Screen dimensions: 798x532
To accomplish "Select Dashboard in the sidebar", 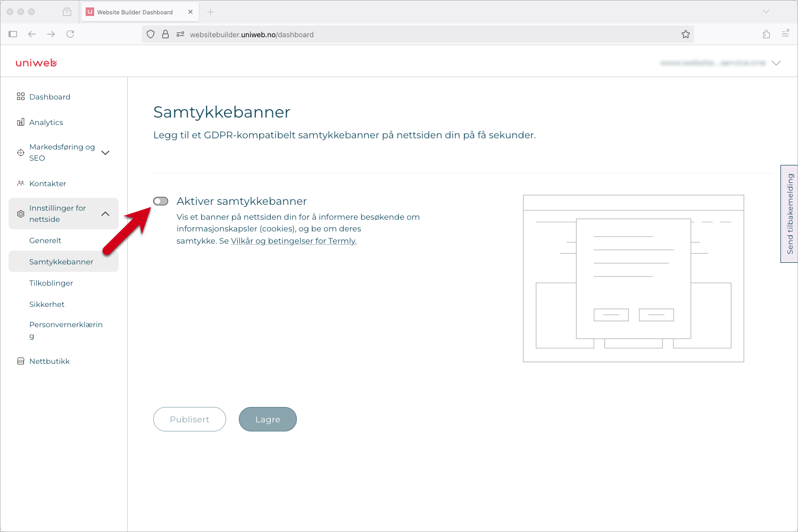I will (49, 97).
